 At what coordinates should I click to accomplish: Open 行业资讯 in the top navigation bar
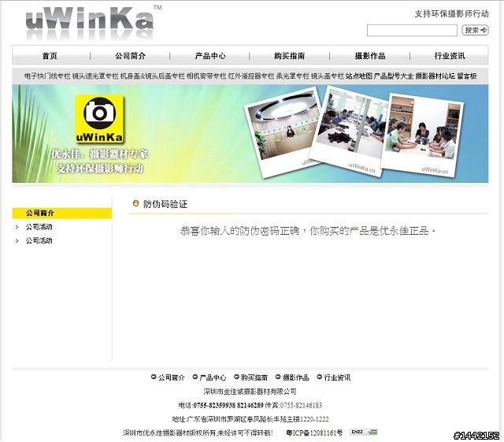click(x=450, y=56)
